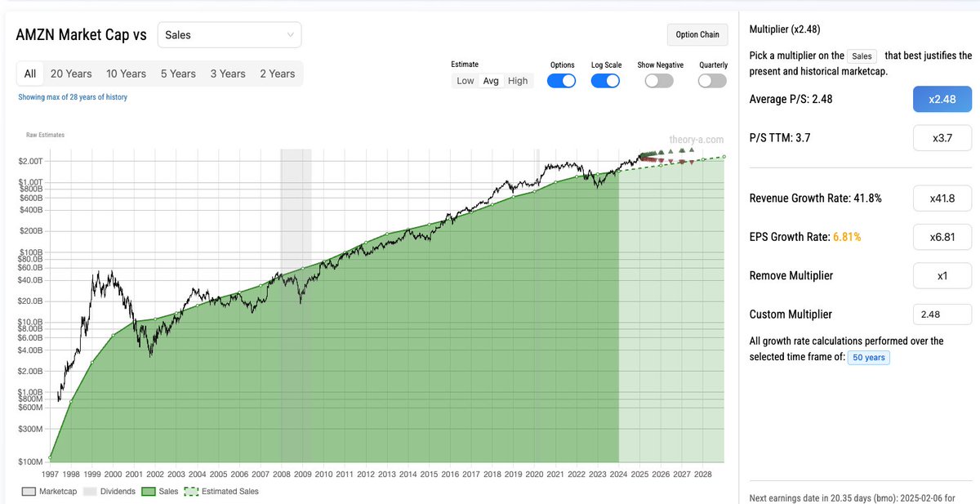Apply the x41.8 revenue growth multiplier
The image size is (980, 504).
pyautogui.click(x=942, y=198)
